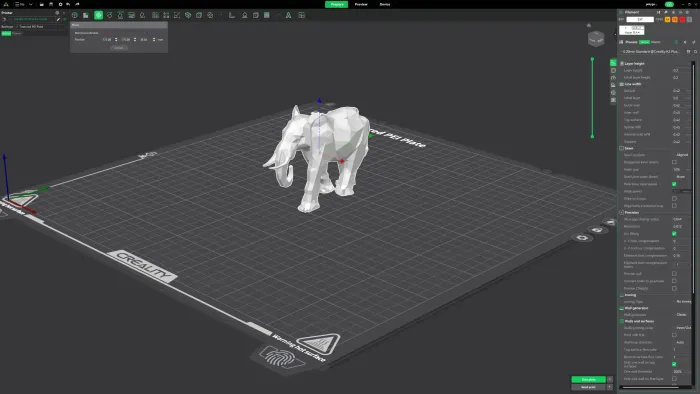Viewport: 700px width, 394px height.
Task: Click the green account status button at top right
Action: click(x=669, y=4)
